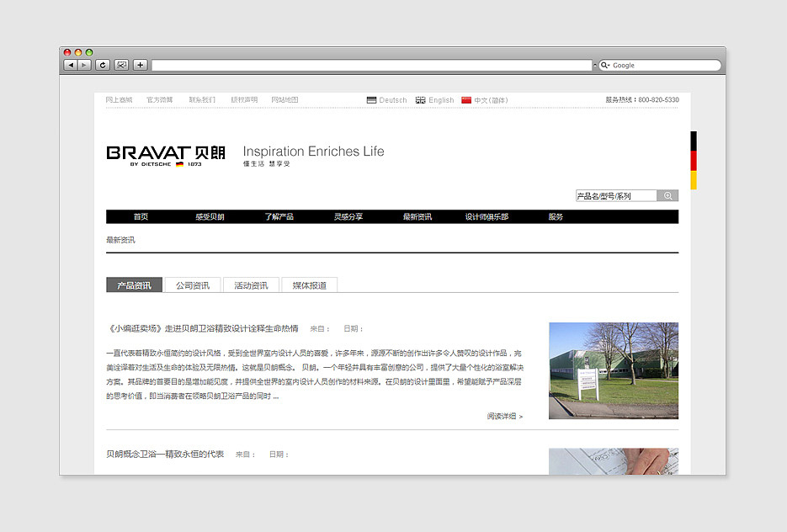
Task: Open the 服务 menu item
Action: pos(556,217)
